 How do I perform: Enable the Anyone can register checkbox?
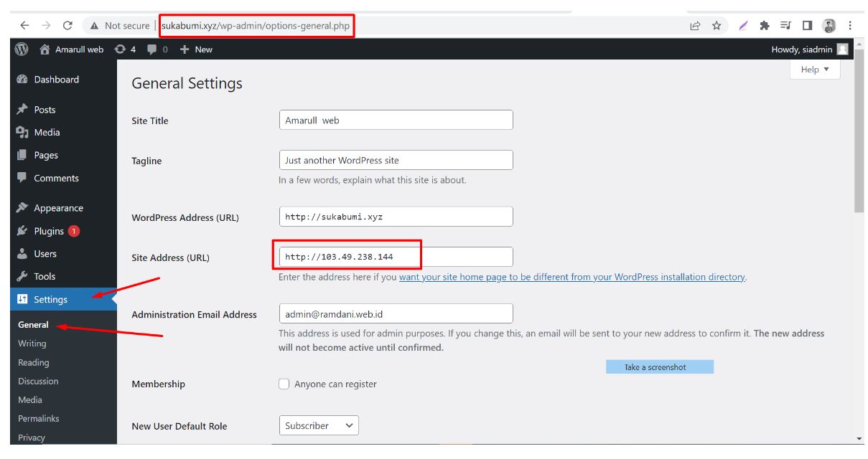click(x=285, y=384)
